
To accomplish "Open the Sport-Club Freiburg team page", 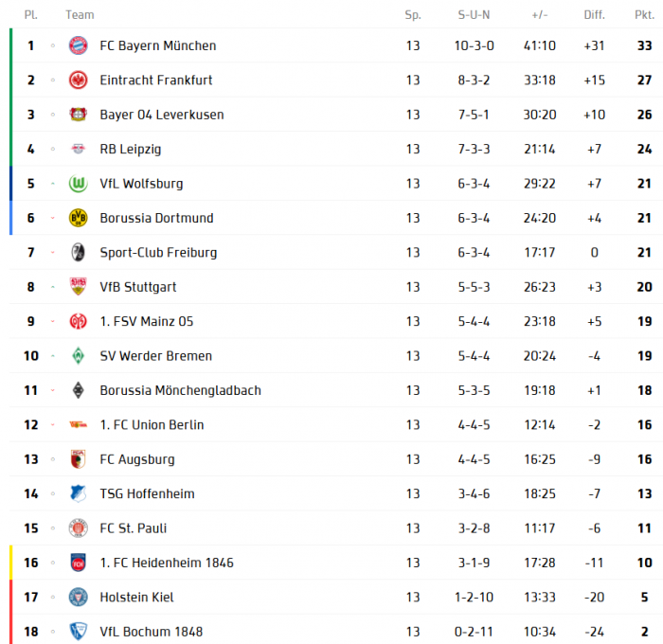I will pos(158,253).
